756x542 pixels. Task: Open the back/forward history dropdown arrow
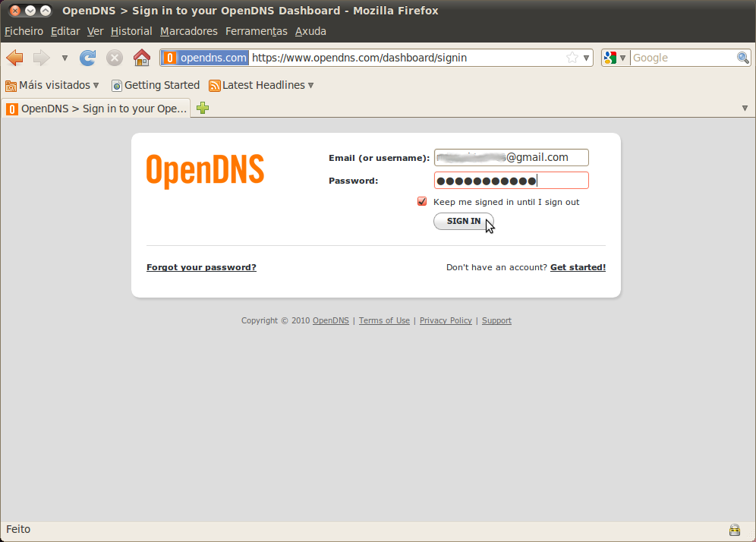coord(65,58)
